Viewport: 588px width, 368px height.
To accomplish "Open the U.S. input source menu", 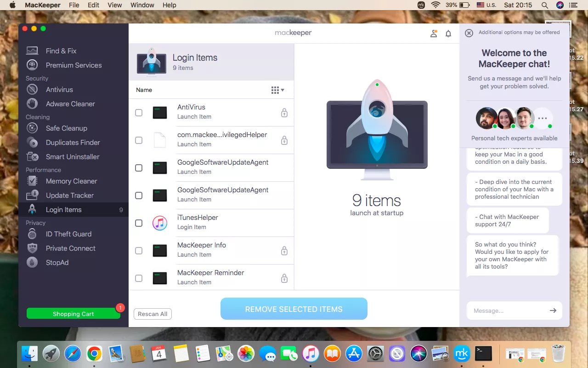I will coord(486,5).
